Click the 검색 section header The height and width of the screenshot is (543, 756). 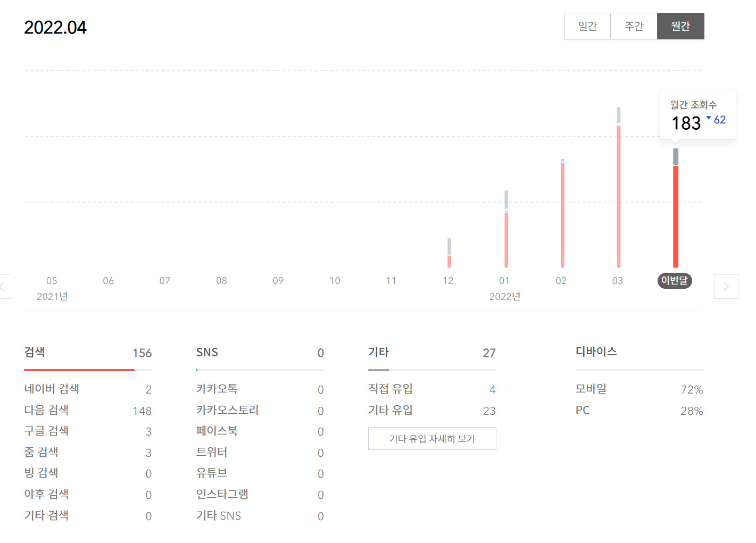click(x=35, y=352)
